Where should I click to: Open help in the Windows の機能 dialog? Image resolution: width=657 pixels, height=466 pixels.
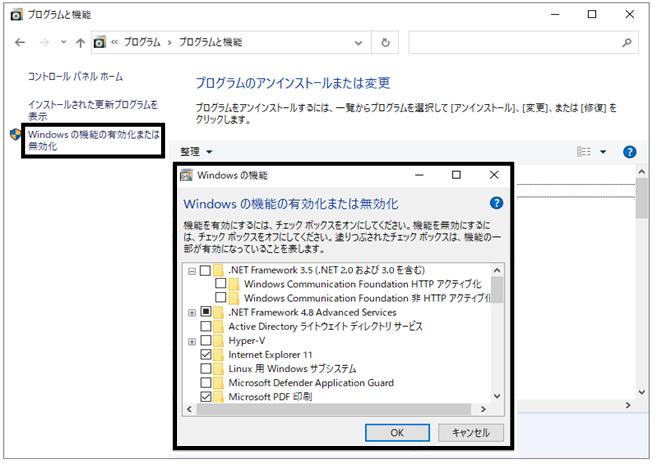point(497,203)
